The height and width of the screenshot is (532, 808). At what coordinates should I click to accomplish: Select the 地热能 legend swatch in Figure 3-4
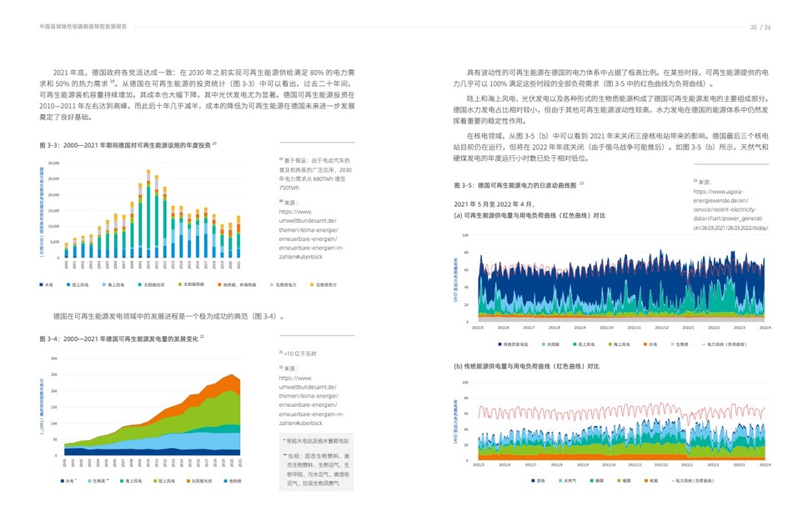[x=224, y=481]
